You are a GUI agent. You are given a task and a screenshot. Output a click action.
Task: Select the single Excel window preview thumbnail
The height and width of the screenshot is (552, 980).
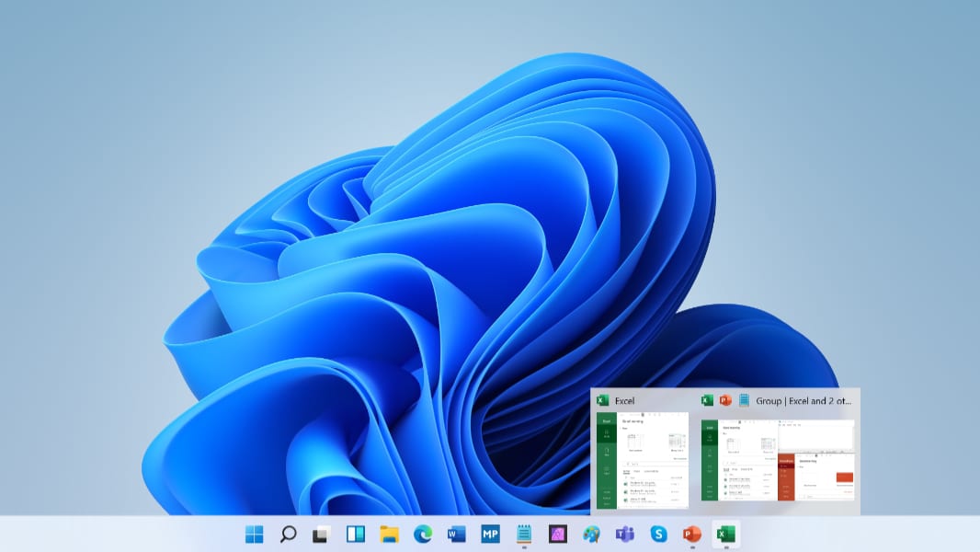(643, 460)
